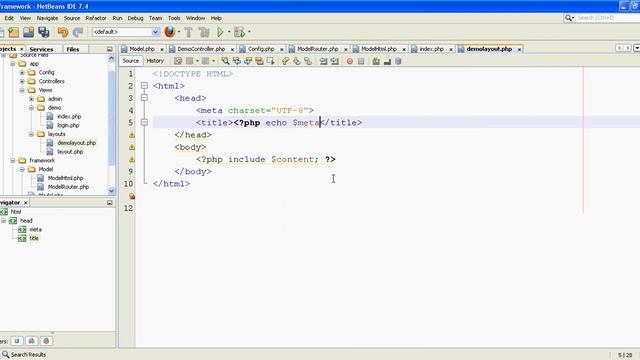640x360 pixels.
Task: Toggle third Navigator filter button
Action: (x=46, y=341)
